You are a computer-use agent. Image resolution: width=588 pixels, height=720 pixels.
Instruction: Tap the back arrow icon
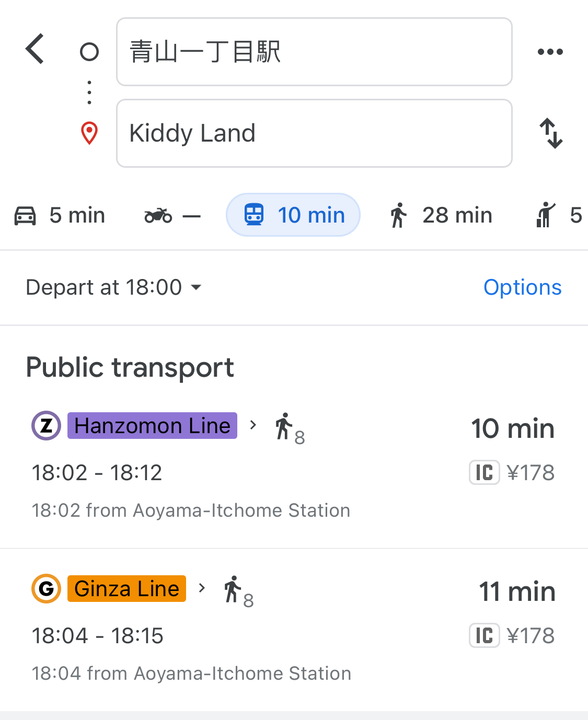click(34, 49)
